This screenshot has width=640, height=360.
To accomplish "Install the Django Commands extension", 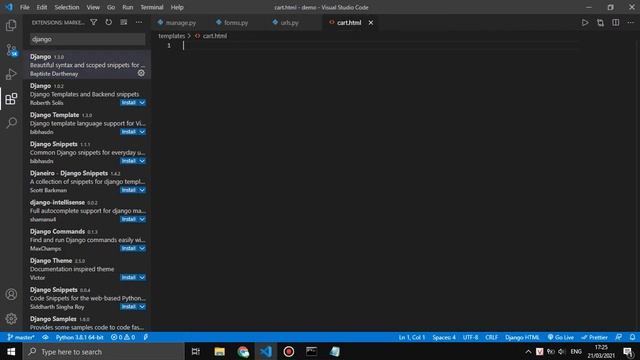I will point(129,248).
